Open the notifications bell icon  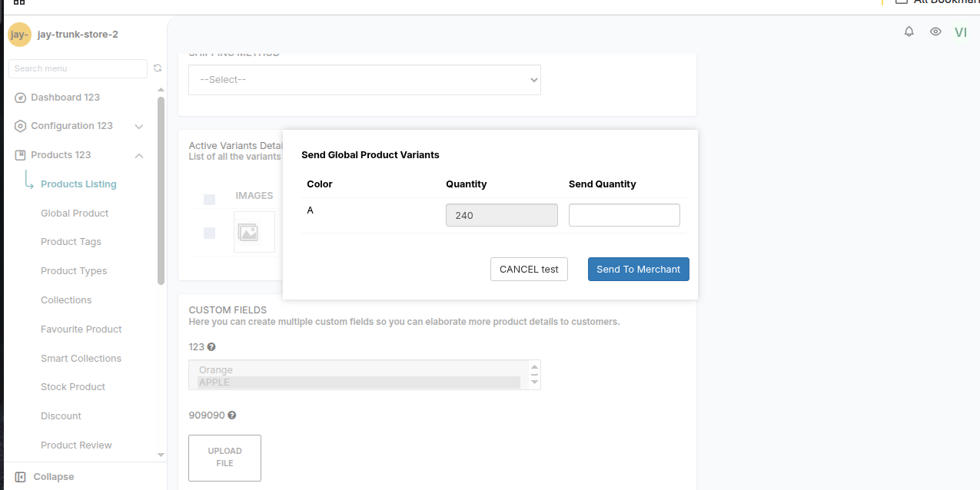tap(909, 31)
